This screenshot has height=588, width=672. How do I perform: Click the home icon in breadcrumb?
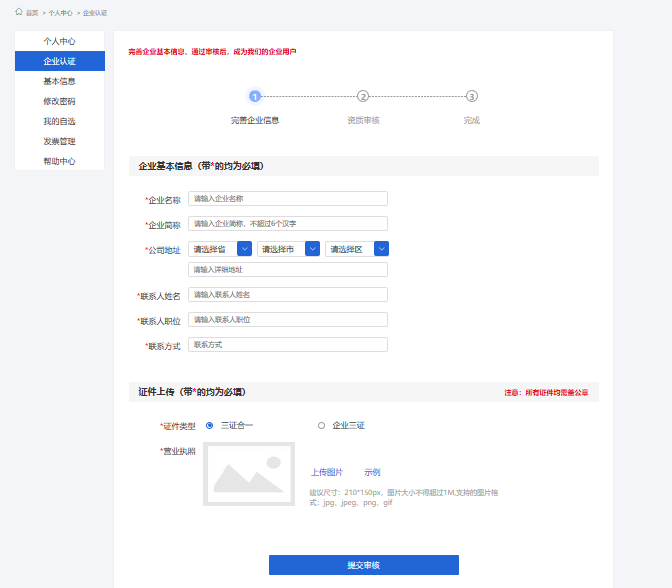(x=19, y=12)
